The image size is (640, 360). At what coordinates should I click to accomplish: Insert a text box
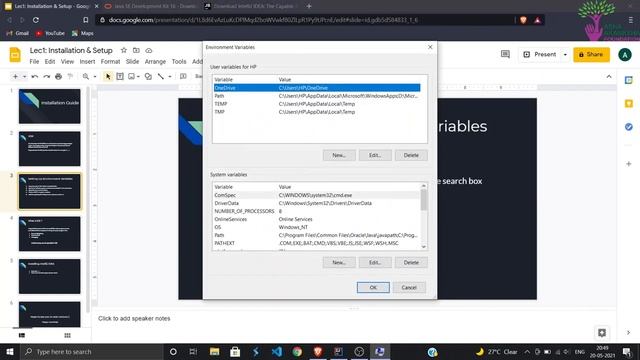[120, 76]
